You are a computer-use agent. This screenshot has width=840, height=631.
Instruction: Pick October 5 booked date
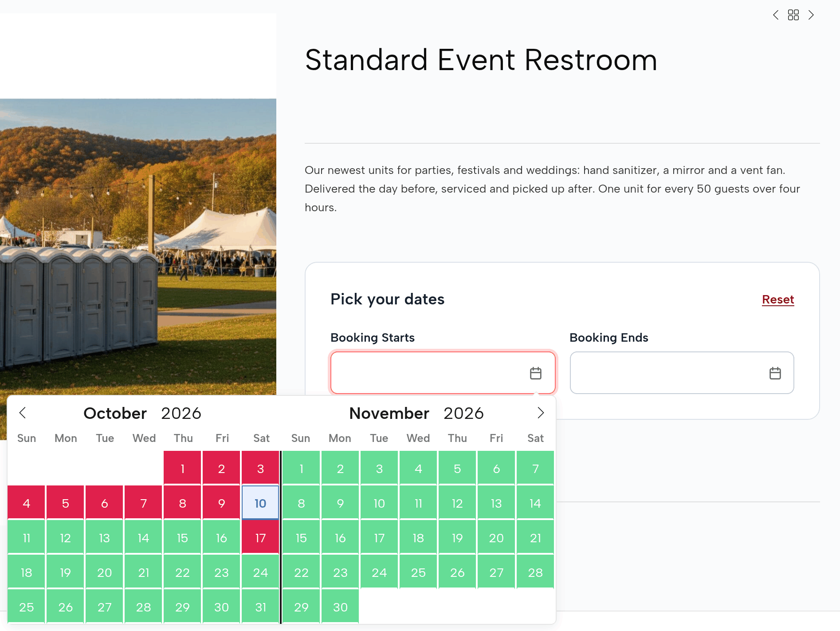(65, 503)
